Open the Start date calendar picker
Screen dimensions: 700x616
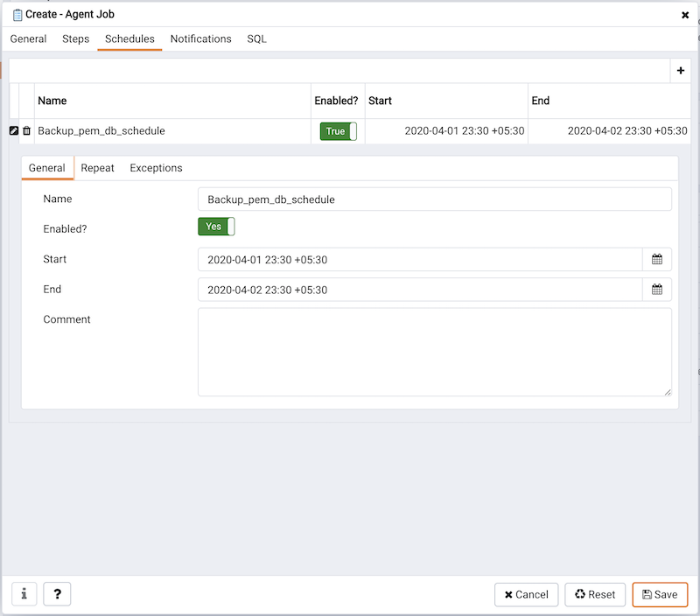click(x=657, y=259)
